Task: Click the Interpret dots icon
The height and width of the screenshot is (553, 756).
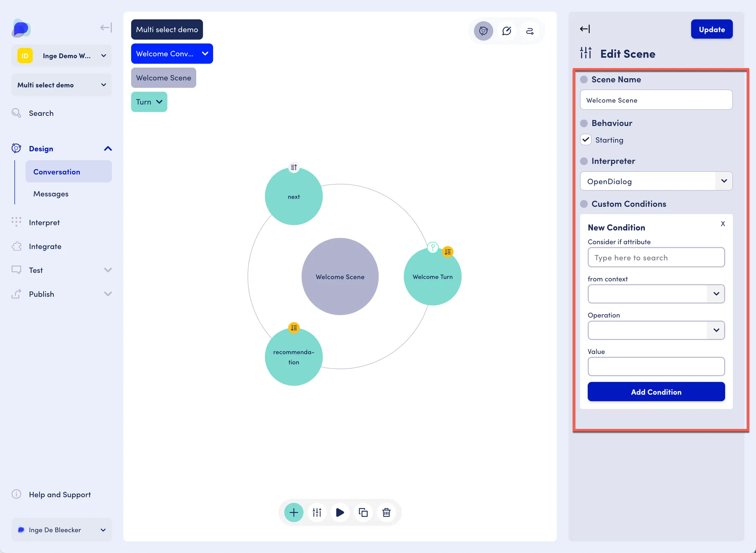Action: (16, 222)
